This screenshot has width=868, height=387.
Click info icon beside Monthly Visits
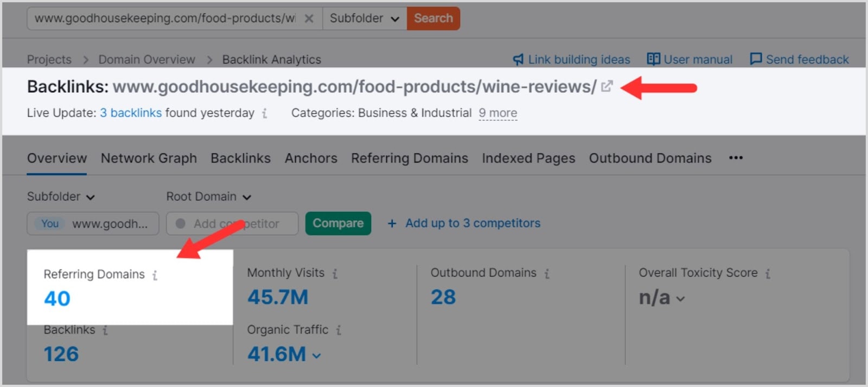(335, 274)
